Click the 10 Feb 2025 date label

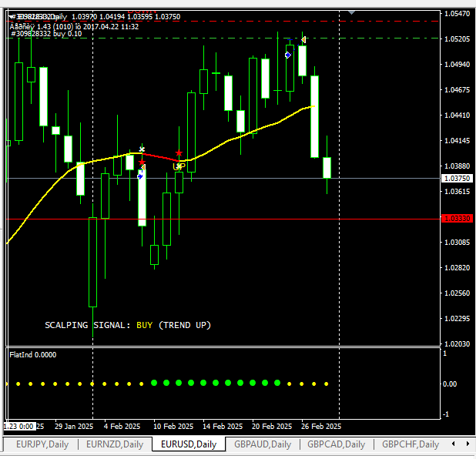pyautogui.click(x=173, y=426)
